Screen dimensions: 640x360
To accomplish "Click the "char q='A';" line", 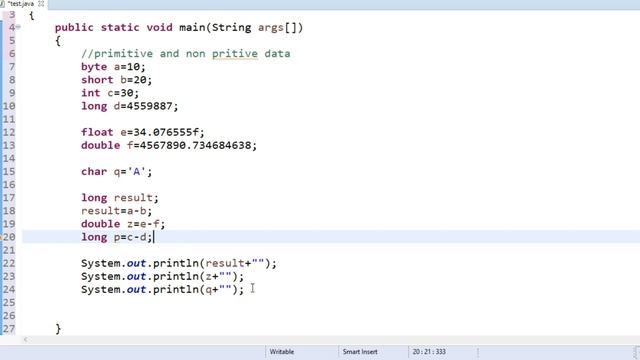I will [116, 171].
